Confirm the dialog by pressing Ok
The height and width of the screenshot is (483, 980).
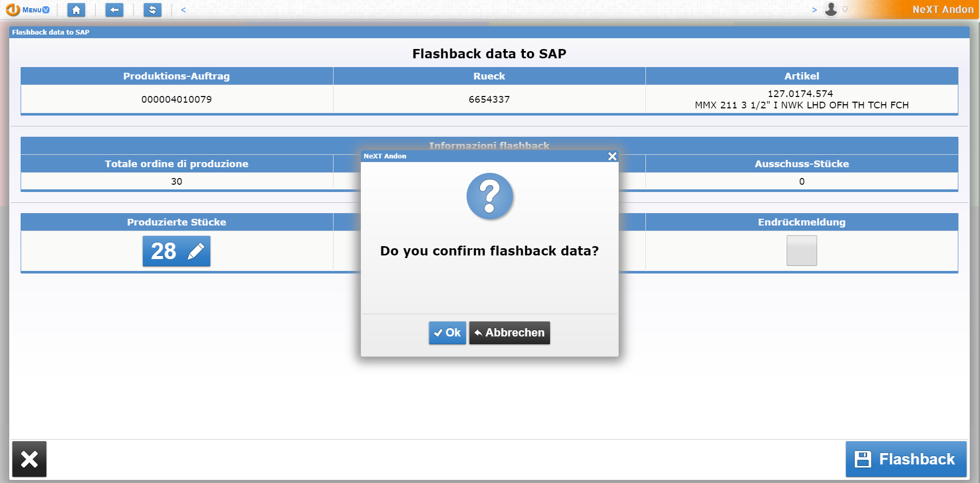(x=446, y=333)
